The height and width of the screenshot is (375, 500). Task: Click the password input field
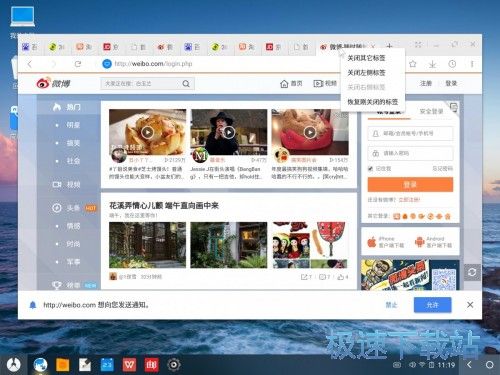tap(410, 153)
